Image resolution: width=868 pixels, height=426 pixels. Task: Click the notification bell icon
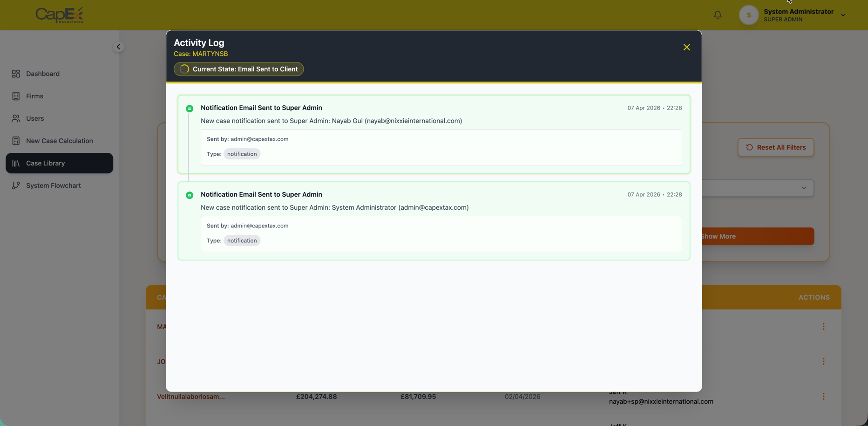click(x=718, y=15)
